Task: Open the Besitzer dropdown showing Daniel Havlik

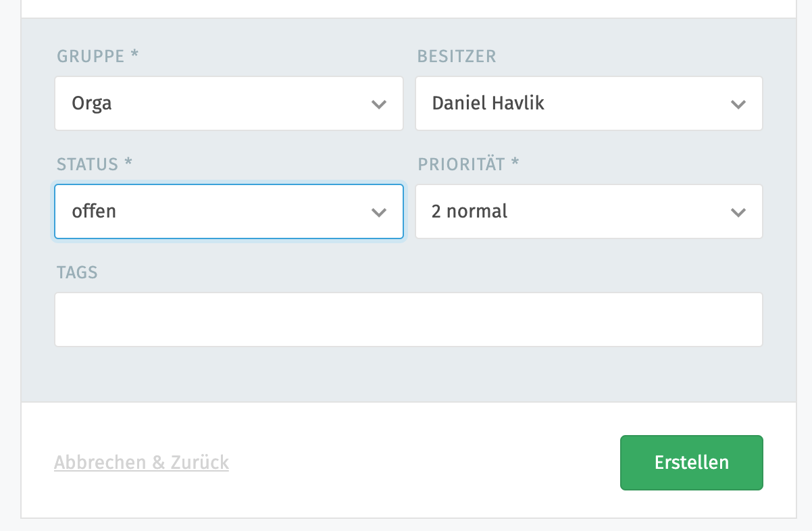Action: tap(574, 103)
